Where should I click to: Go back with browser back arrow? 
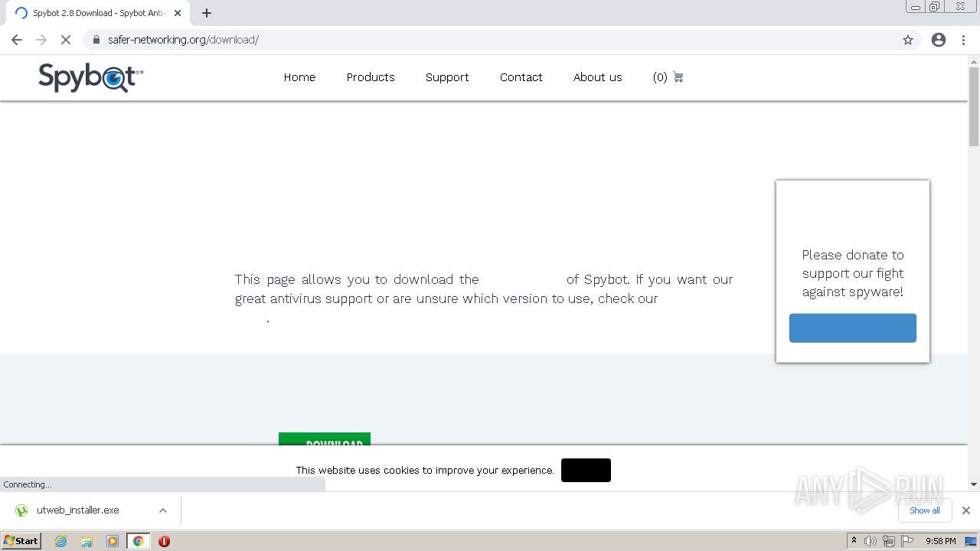click(x=17, y=40)
